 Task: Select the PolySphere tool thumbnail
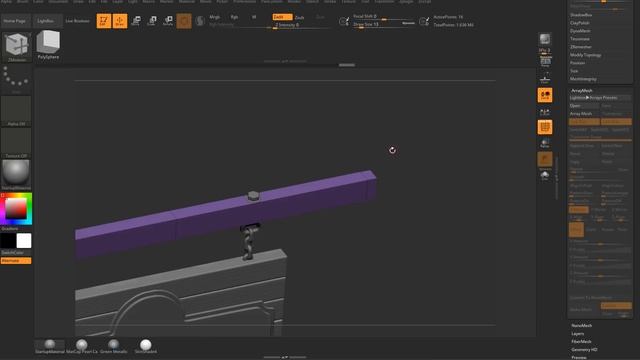48,44
